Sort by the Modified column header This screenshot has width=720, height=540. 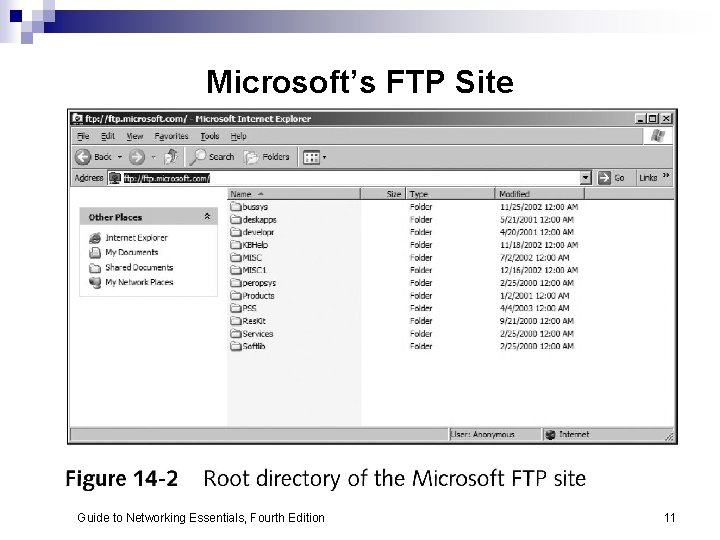[x=540, y=194]
